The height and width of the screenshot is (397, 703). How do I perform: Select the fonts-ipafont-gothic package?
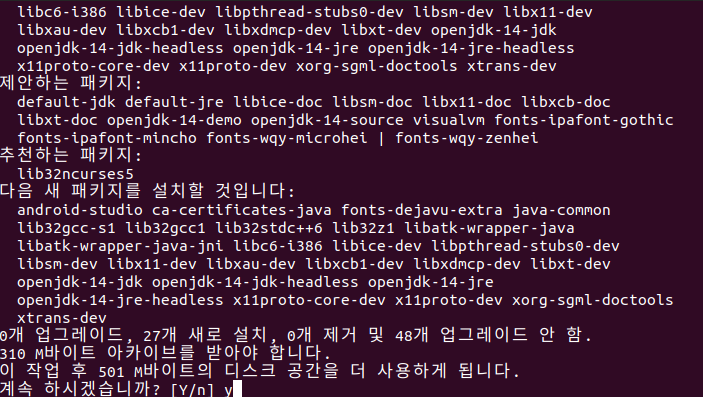click(584, 120)
